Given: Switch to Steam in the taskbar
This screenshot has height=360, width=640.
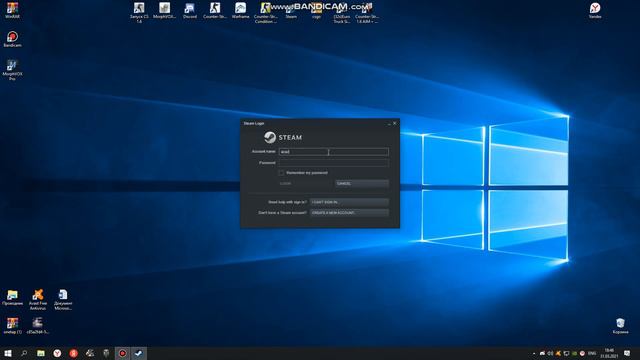Looking at the screenshot, I should 139,353.
